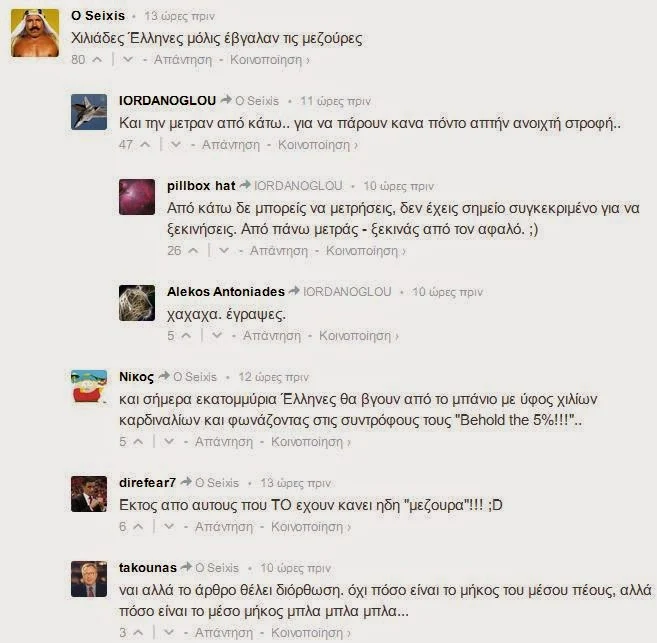Downvote takounas's comment
The height and width of the screenshot is (643, 657).
[168, 633]
